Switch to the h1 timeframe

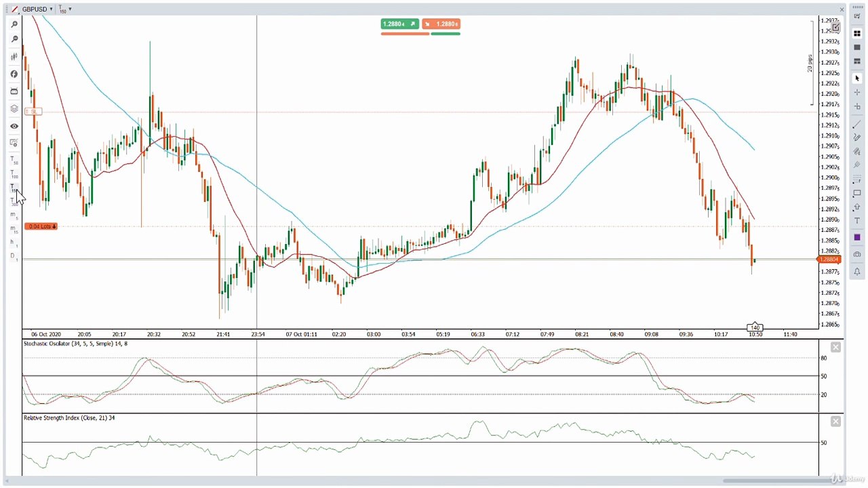tap(14, 243)
